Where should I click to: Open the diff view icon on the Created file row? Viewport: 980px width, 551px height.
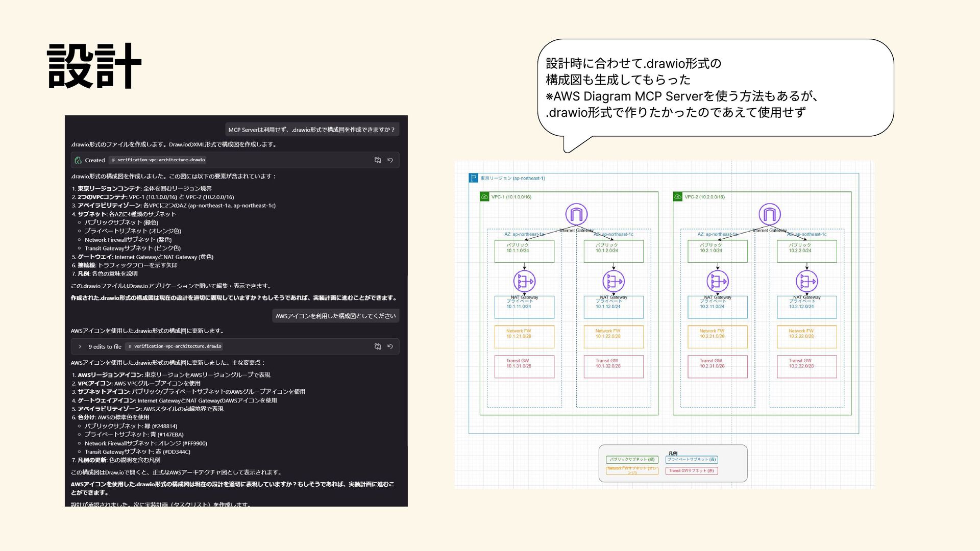point(378,160)
